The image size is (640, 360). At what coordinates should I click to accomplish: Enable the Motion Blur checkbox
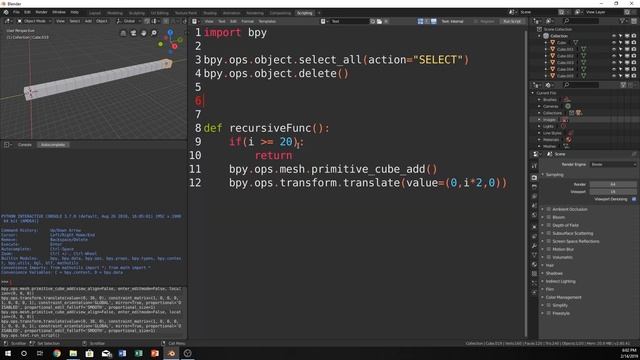(549, 249)
